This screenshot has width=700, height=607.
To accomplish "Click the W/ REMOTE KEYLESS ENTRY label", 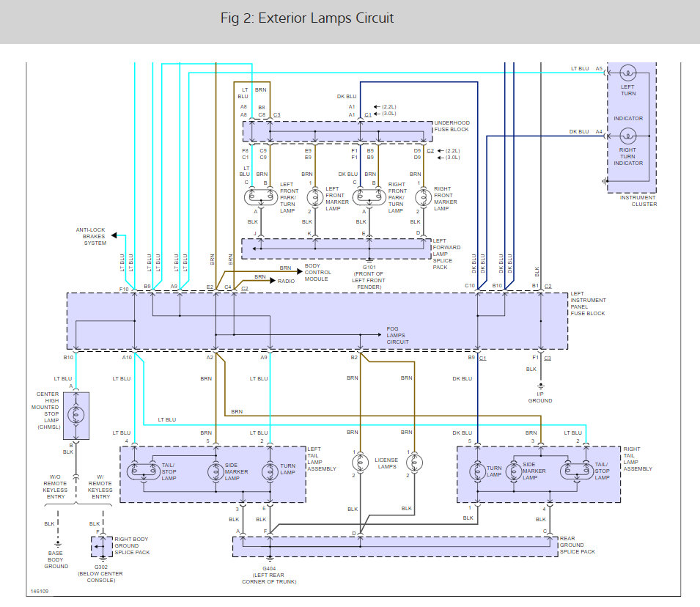I will [100, 487].
